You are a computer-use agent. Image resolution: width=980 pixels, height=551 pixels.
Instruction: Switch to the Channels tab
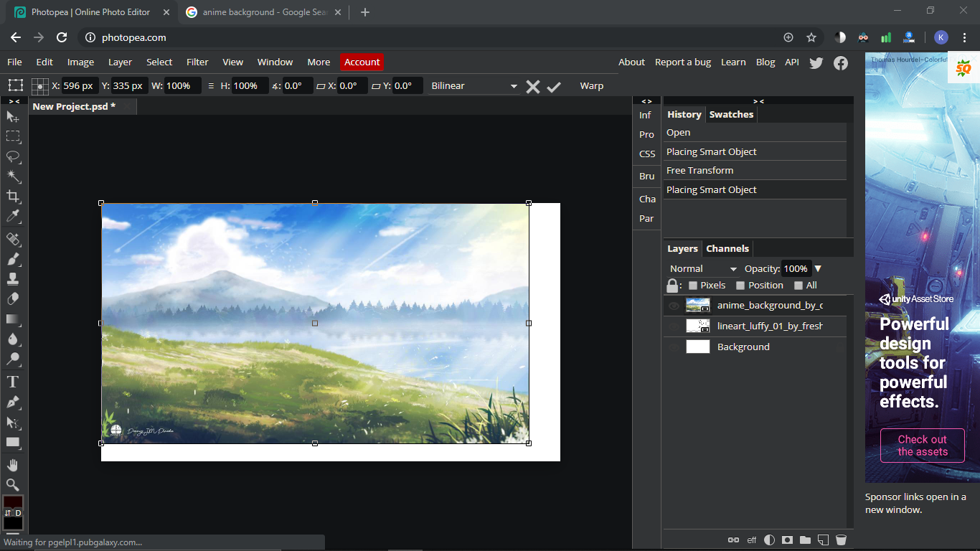727,249
